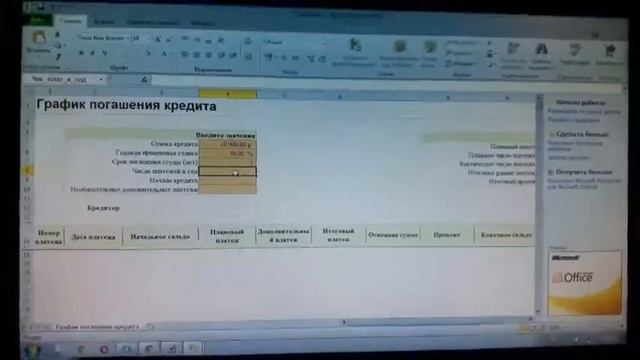Click the Accounting currency format icon

[x=269, y=58]
